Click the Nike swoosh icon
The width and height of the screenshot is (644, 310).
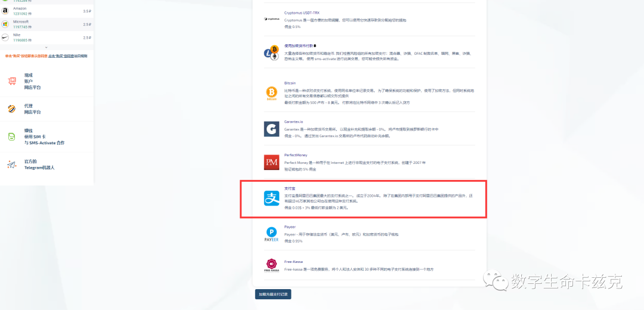(x=5, y=38)
